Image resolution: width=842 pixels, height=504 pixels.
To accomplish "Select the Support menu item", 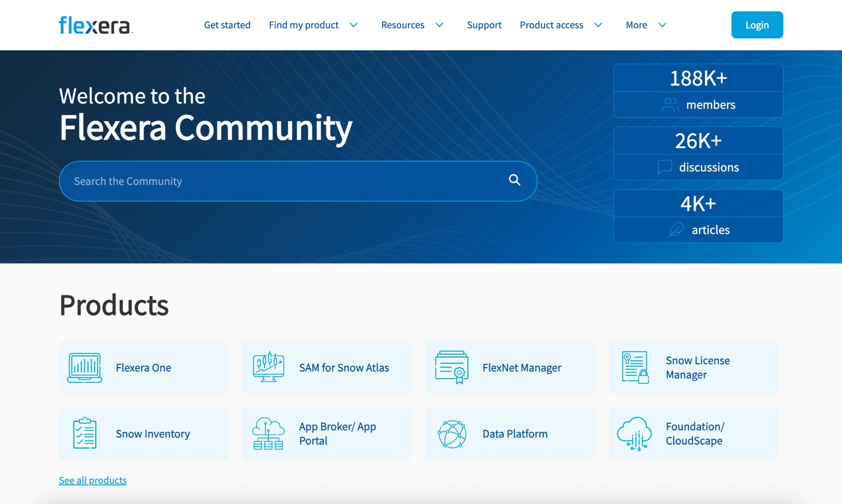I will (x=484, y=25).
